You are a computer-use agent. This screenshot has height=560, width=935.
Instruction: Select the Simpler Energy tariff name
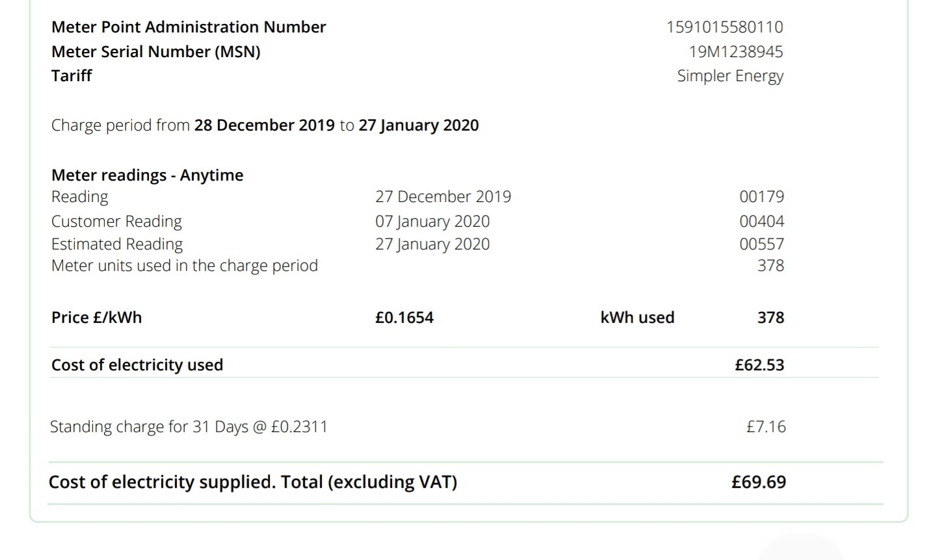(730, 76)
